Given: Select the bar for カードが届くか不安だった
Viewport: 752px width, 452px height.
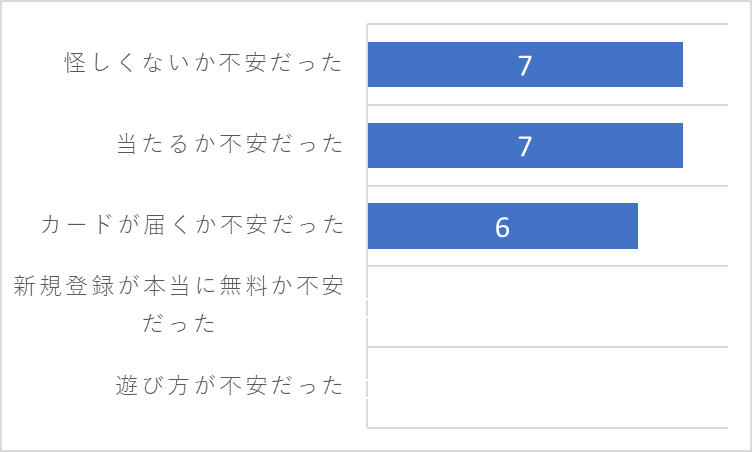Looking at the screenshot, I should (503, 226).
